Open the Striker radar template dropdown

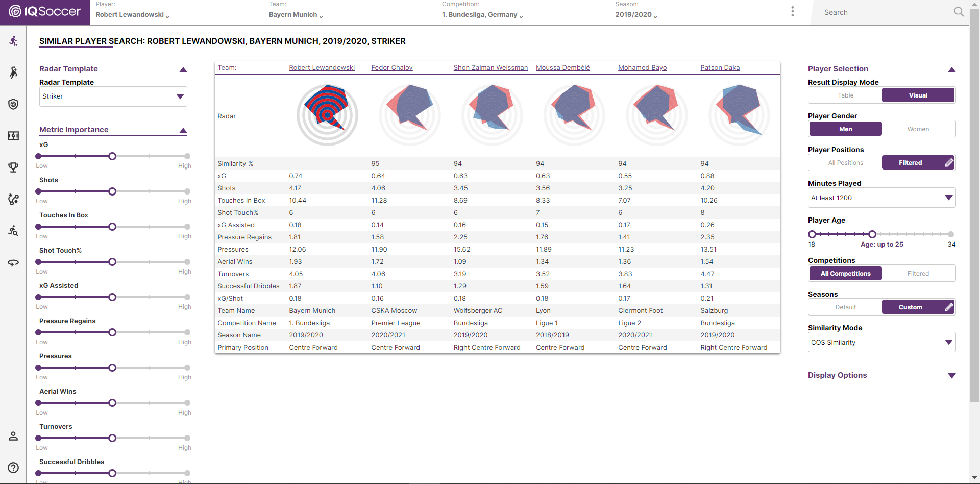click(113, 96)
